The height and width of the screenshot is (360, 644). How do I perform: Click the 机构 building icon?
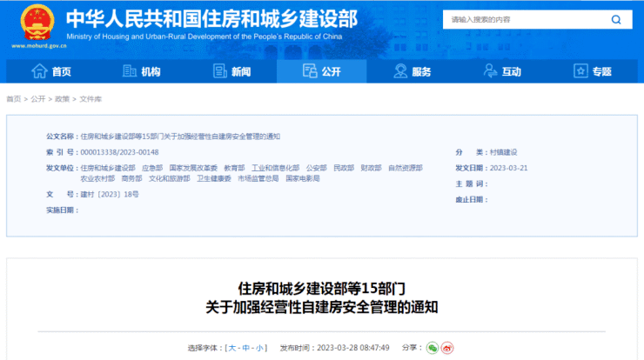129,71
